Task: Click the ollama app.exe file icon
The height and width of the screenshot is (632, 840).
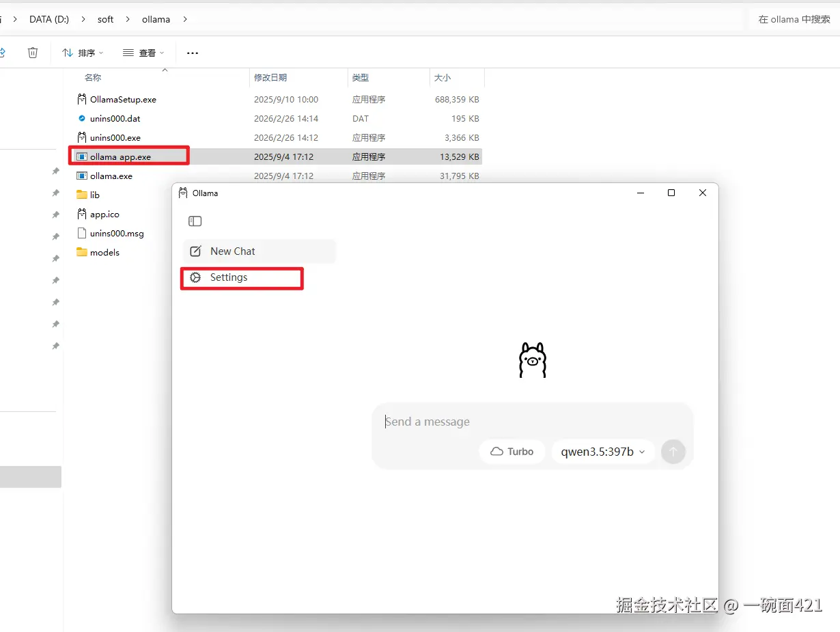Action: click(x=82, y=156)
